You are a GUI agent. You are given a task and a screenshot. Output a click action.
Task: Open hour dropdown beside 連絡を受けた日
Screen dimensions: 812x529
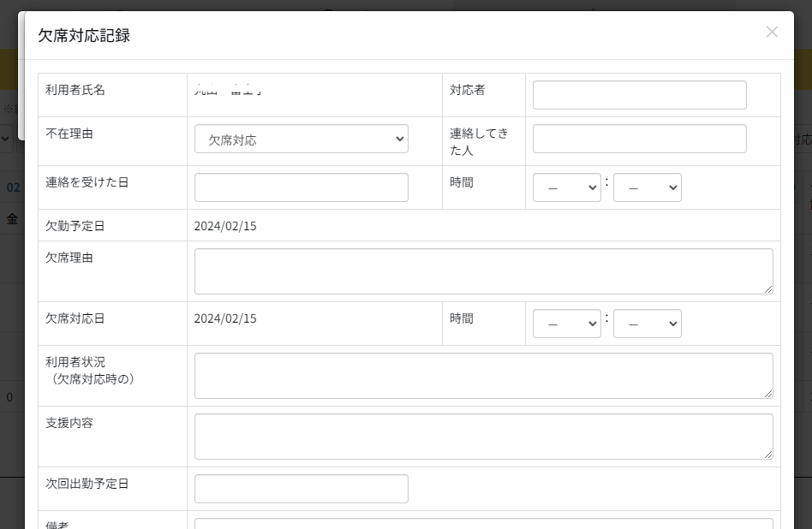pyautogui.click(x=566, y=187)
